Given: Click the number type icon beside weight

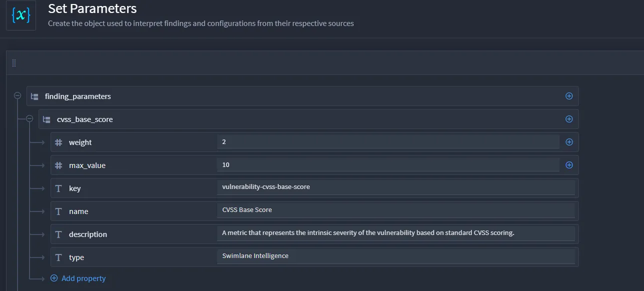Looking at the screenshot, I should (x=59, y=142).
